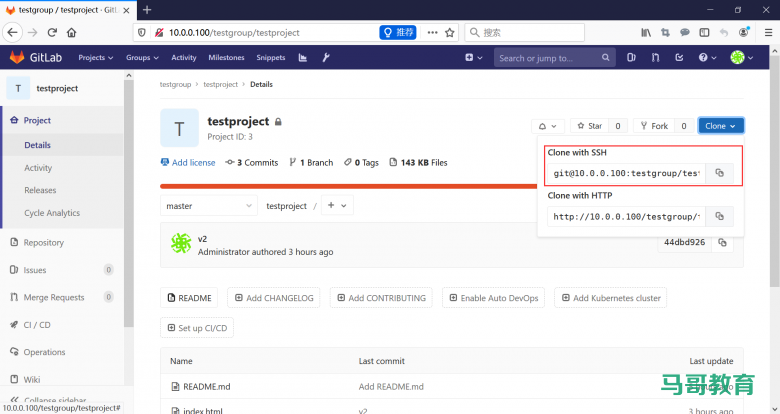Toggle Firefox sidebar view icon

(704, 33)
